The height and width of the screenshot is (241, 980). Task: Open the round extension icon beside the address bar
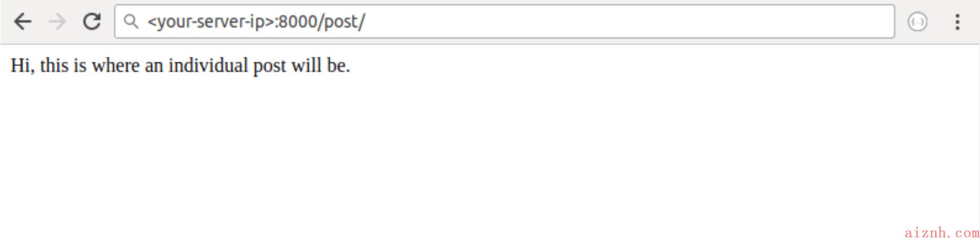pyautogui.click(x=917, y=22)
